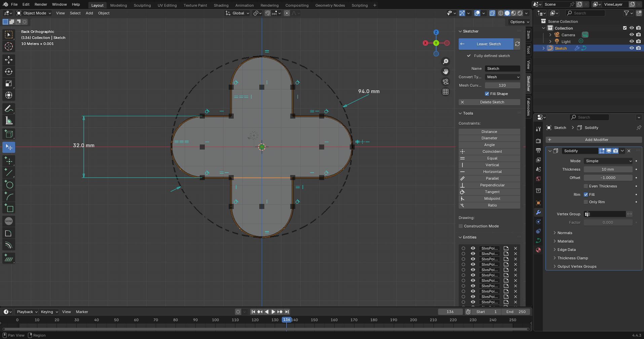The image size is (644, 339).
Task: Enable Construction Mode checkbox
Action: coord(461,226)
